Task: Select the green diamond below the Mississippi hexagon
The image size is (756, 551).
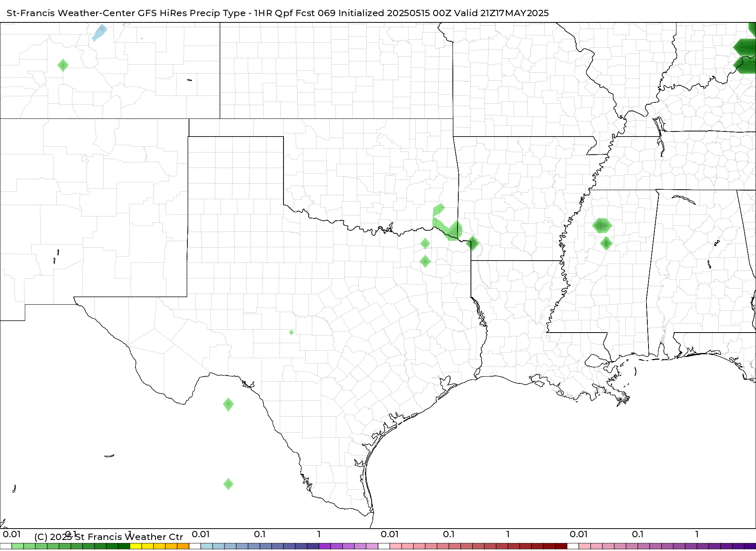Action: (x=606, y=243)
